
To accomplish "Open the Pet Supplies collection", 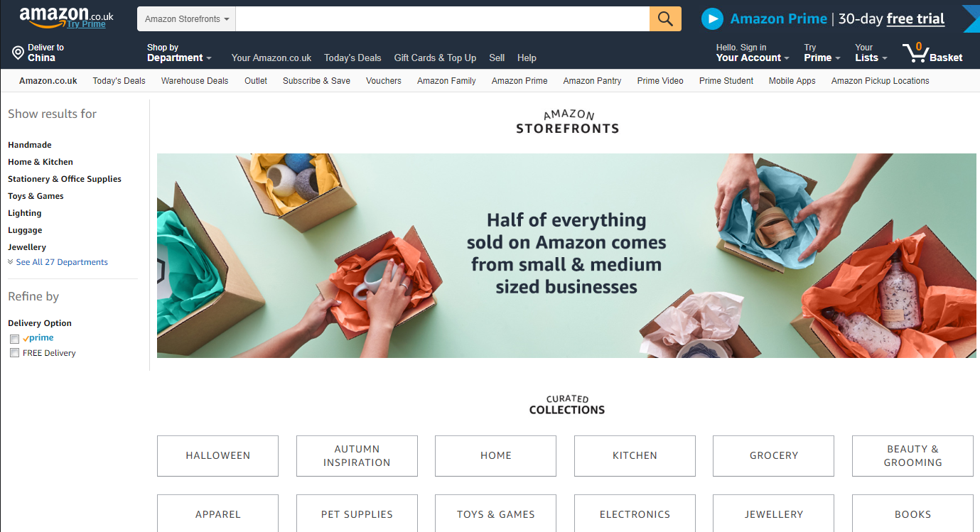I will click(x=357, y=514).
